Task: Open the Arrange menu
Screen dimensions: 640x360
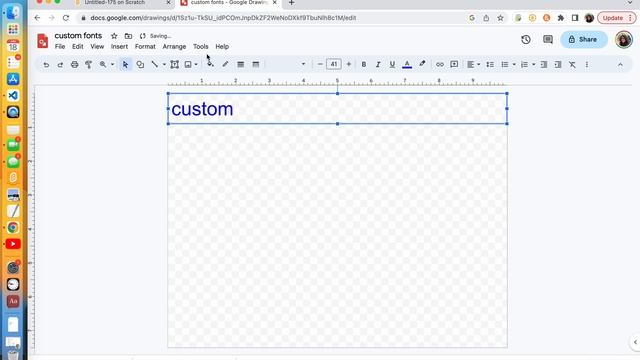Action: 174,47
